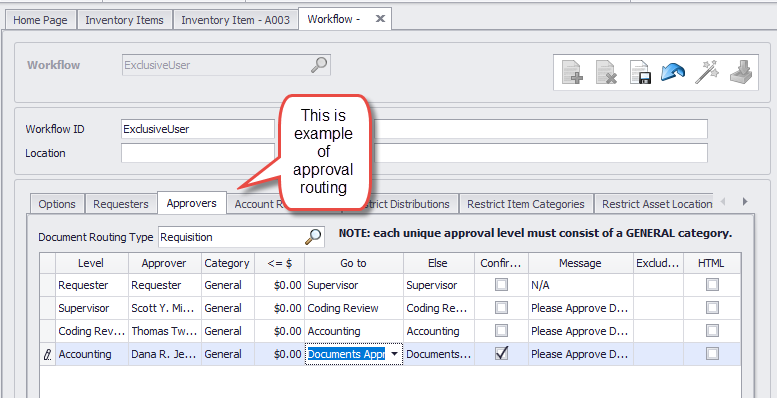Sort by the Category column header

click(227, 263)
